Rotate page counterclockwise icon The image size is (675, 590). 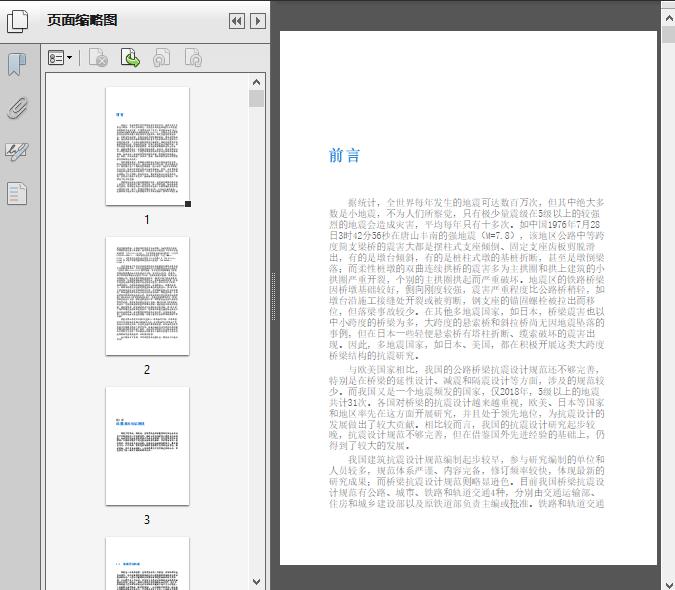point(161,59)
